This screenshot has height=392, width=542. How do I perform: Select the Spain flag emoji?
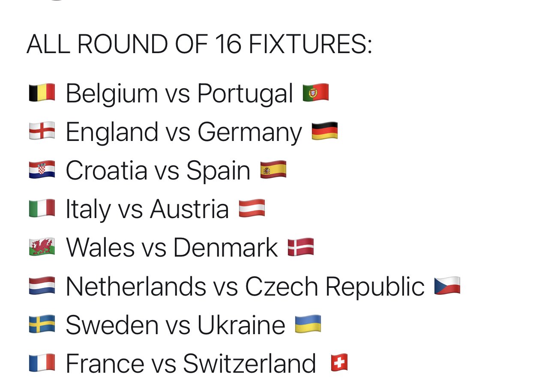273,170
